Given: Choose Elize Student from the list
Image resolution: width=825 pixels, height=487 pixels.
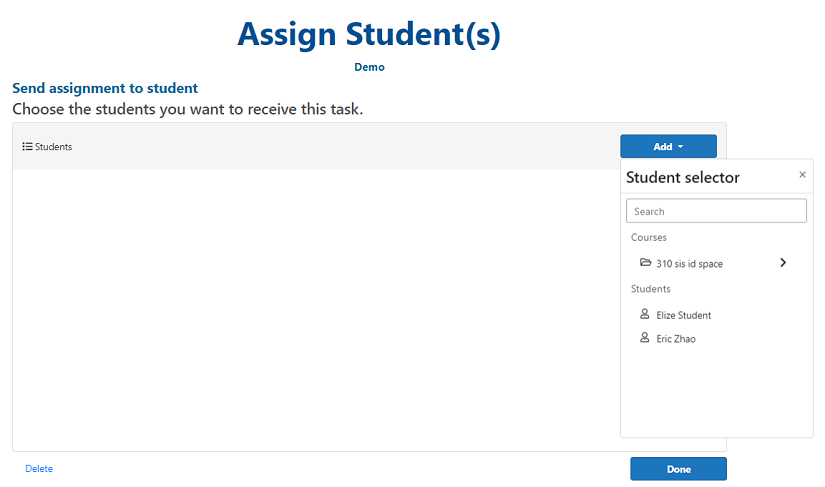Looking at the screenshot, I should click(x=684, y=315).
